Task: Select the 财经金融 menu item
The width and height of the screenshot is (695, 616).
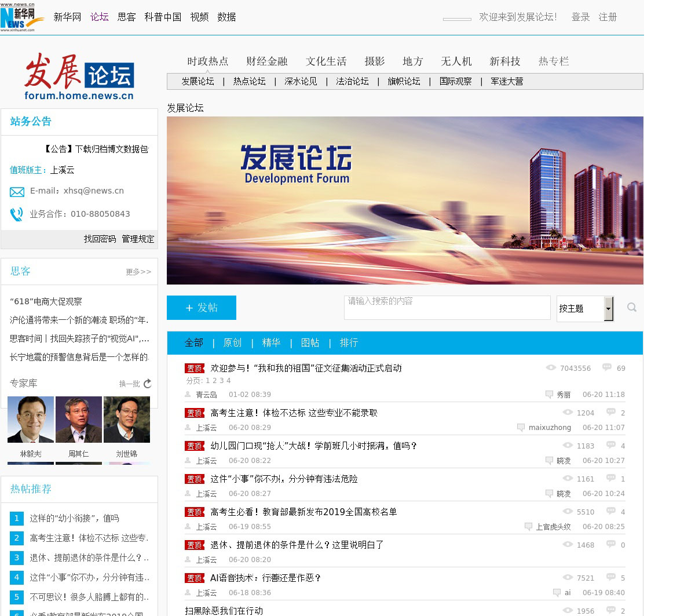Action: tap(266, 61)
